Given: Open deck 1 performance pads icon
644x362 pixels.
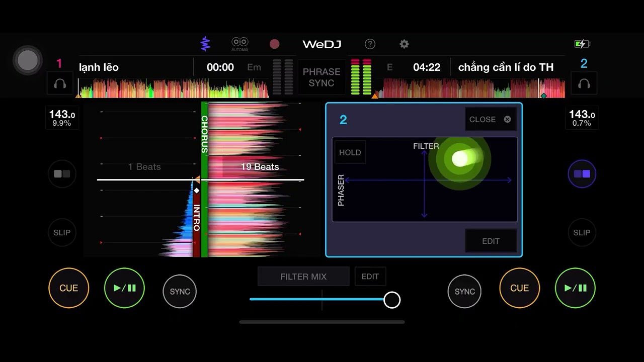Looking at the screenshot, I should [x=62, y=174].
